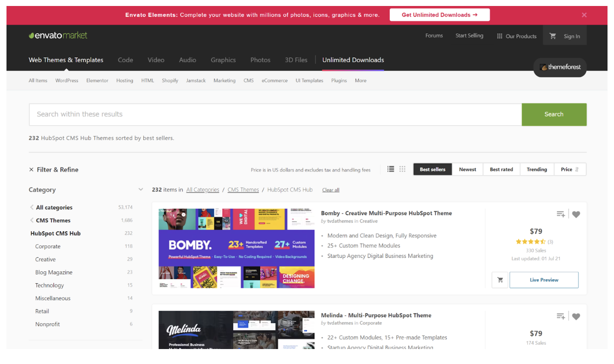The height and width of the screenshot is (364, 614).
Task: Sort by Newest
Action: coord(468,170)
